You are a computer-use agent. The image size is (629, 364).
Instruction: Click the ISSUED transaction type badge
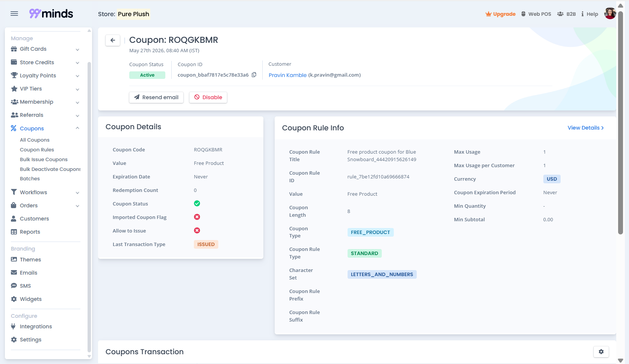point(206,244)
